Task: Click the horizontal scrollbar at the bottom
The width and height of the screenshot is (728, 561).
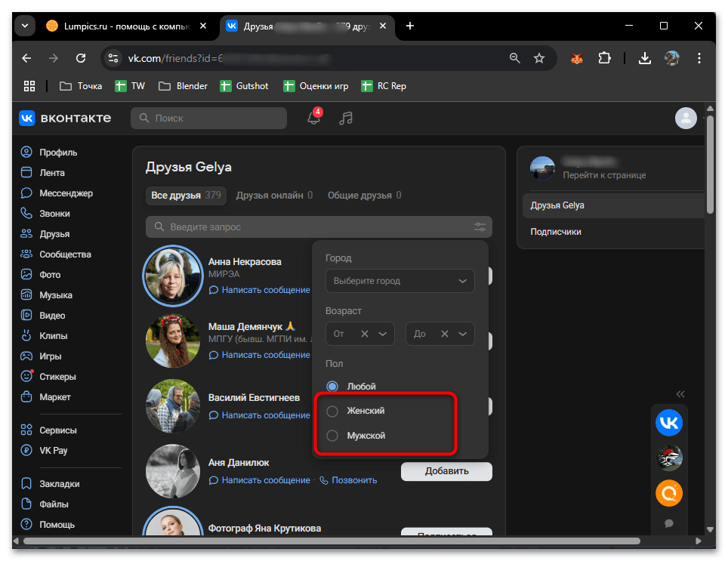Action: (x=332, y=541)
